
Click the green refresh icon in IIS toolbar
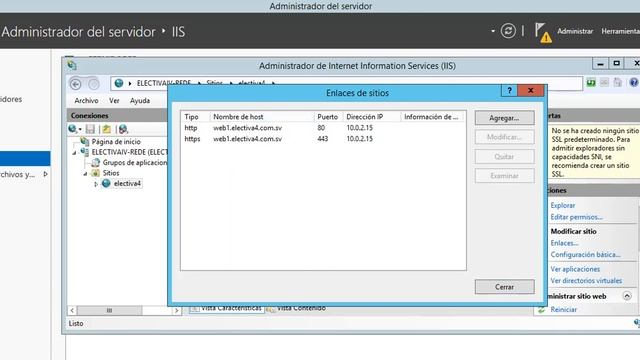(591, 83)
